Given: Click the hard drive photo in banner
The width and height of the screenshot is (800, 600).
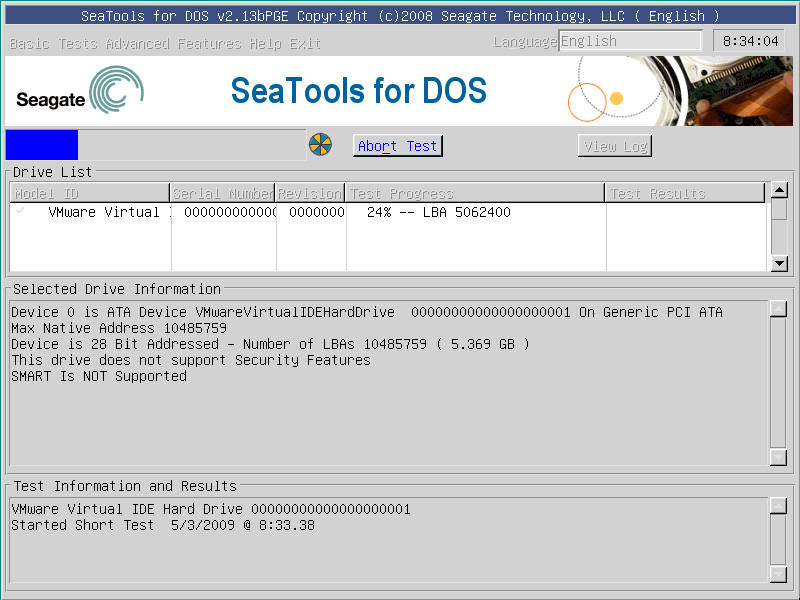Looking at the screenshot, I should click(x=730, y=90).
